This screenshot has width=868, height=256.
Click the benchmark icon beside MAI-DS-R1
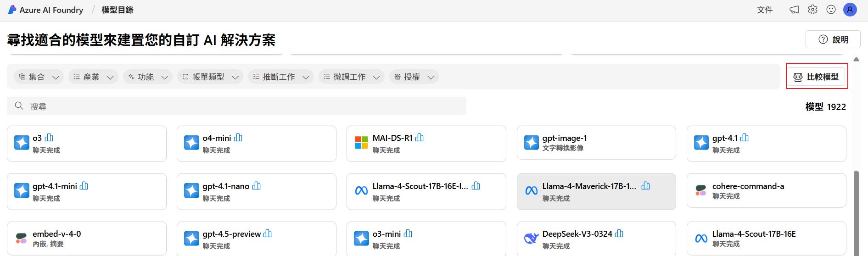(420, 138)
